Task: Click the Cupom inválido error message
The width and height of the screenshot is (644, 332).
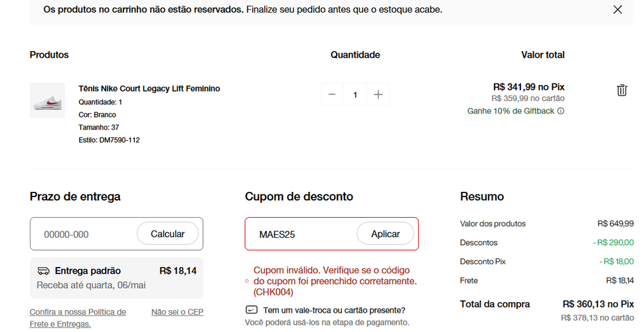Action: pos(335,281)
